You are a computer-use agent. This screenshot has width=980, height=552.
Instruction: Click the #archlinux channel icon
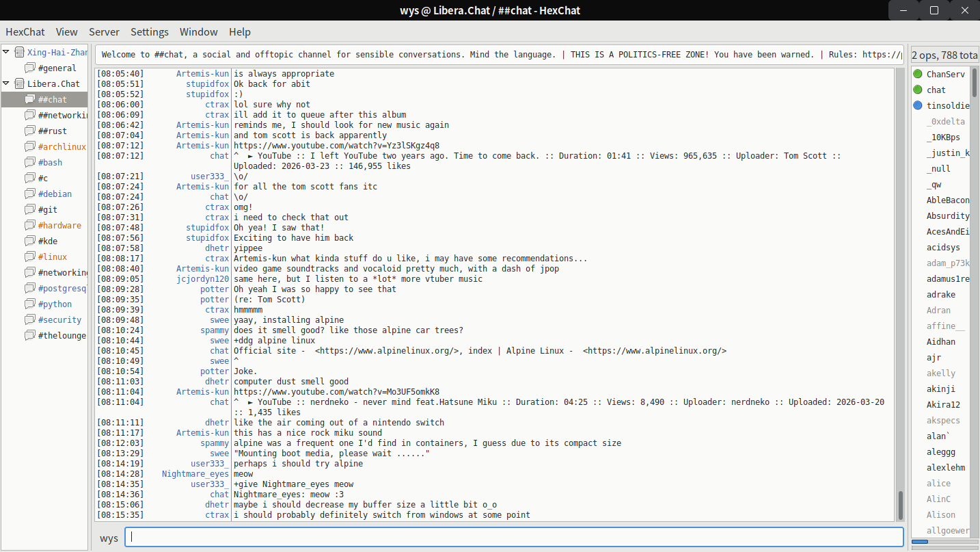(x=29, y=146)
